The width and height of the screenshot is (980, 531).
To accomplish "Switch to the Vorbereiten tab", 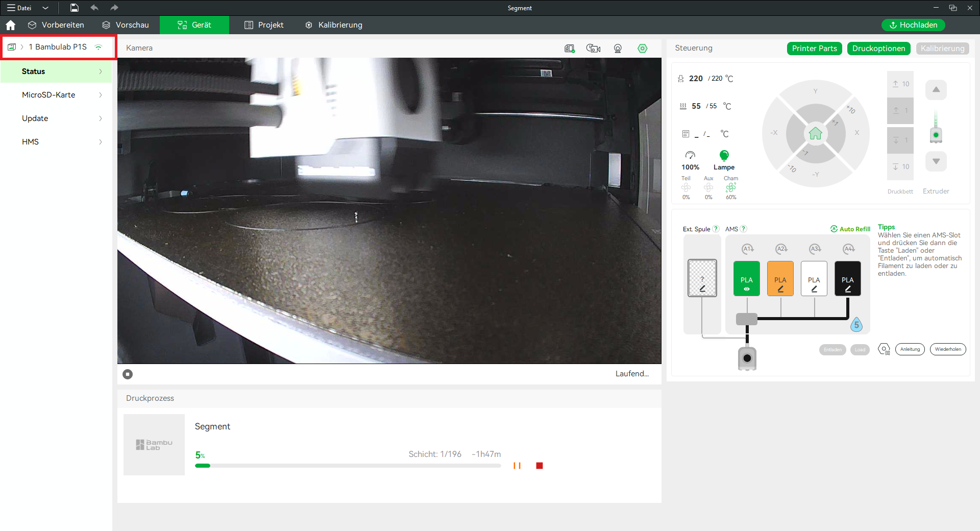I will click(x=56, y=25).
